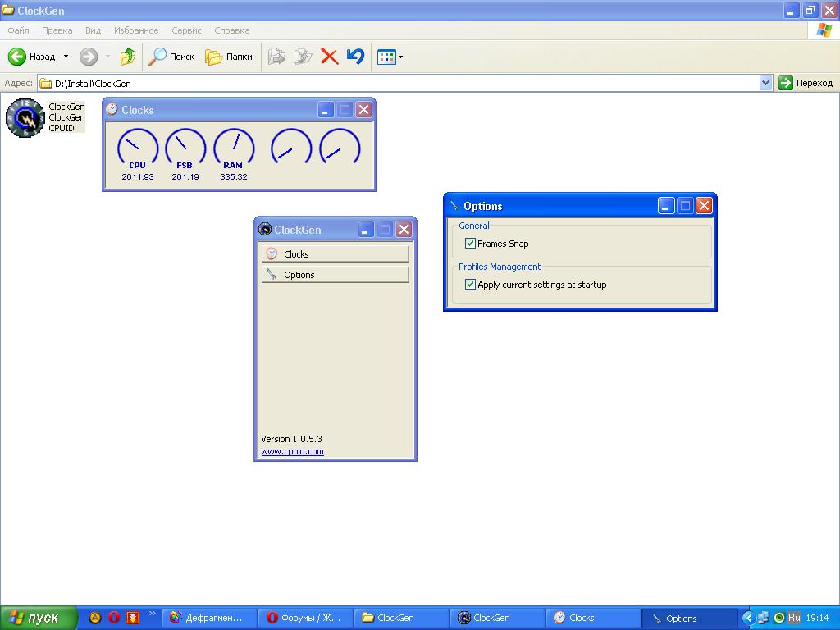
Task: Close the Options window
Action: tap(704, 206)
